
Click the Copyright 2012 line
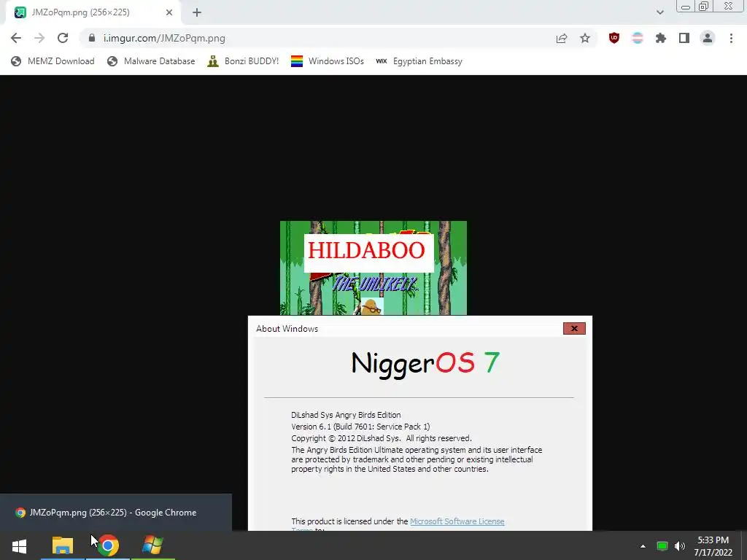pyautogui.click(x=381, y=438)
